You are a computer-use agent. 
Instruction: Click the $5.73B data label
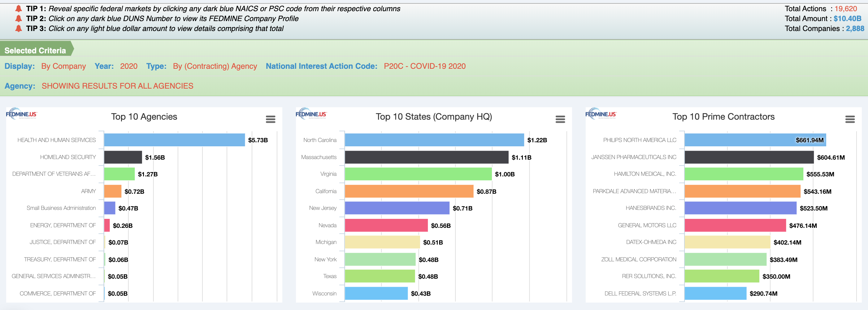[258, 140]
